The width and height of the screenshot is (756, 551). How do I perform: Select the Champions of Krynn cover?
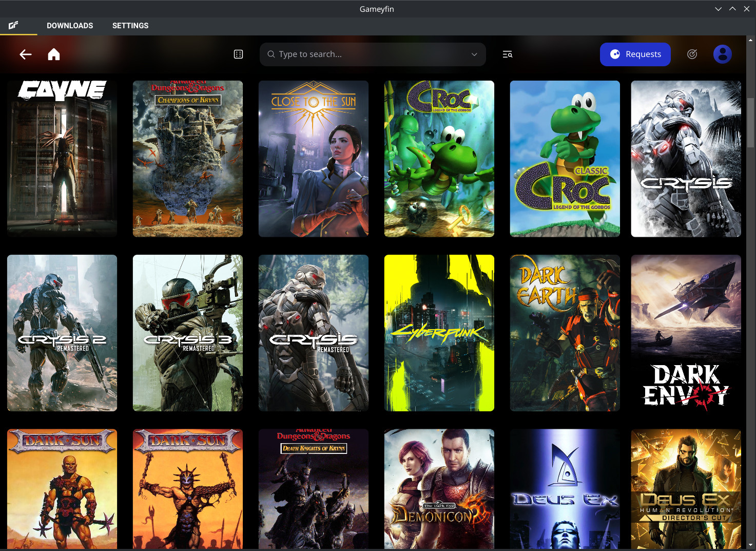click(188, 159)
